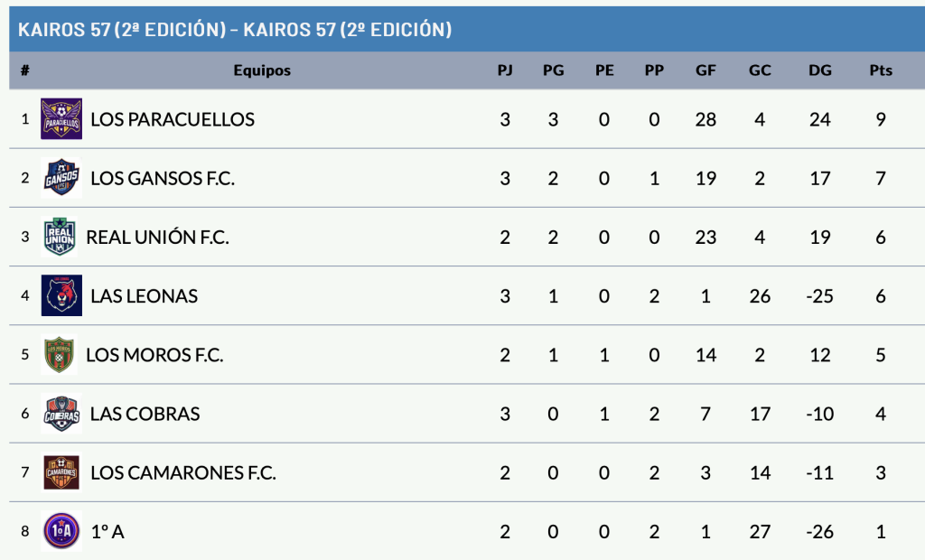Go to the LAS LEONAS team name
Image resolution: width=925 pixels, height=560 pixels.
(x=144, y=296)
